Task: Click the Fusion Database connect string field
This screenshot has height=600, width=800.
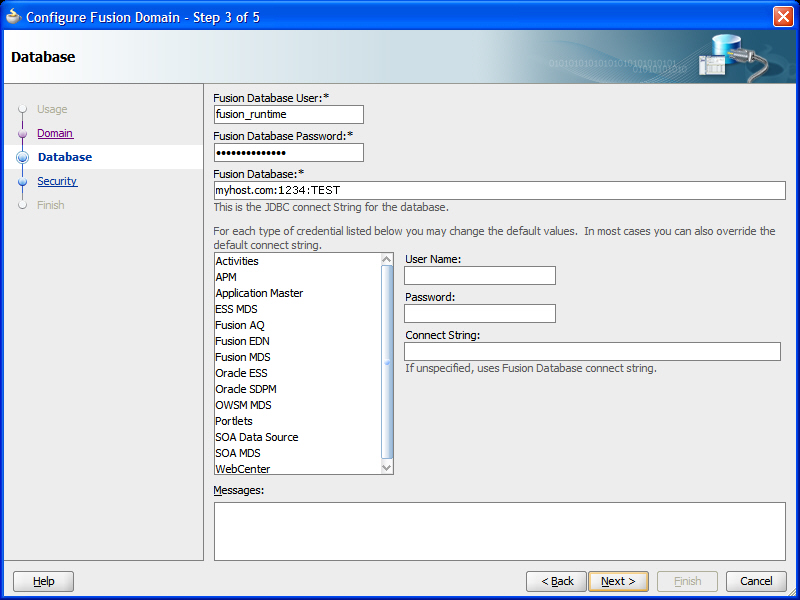Action: coord(499,190)
